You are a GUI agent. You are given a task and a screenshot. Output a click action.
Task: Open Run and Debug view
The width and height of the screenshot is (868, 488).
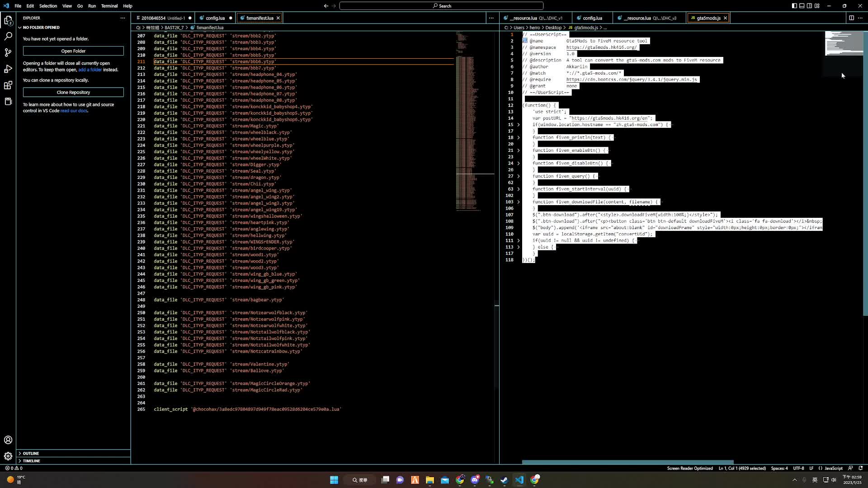8,69
